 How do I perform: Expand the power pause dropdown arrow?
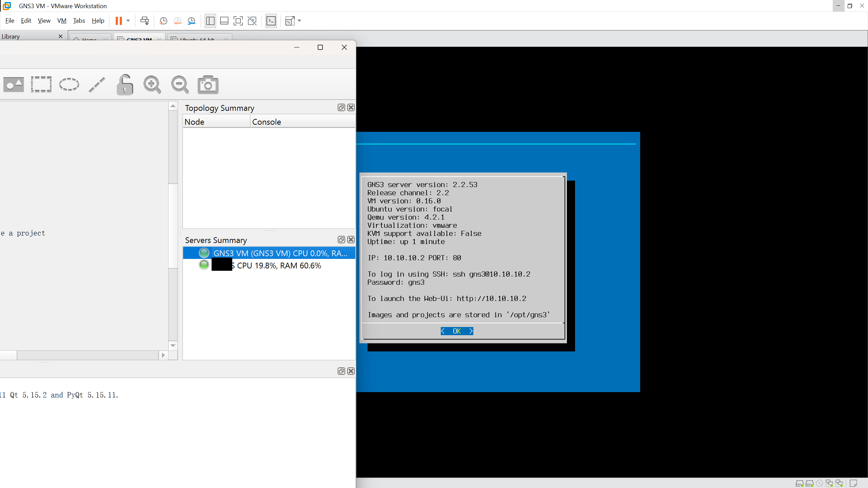click(128, 21)
